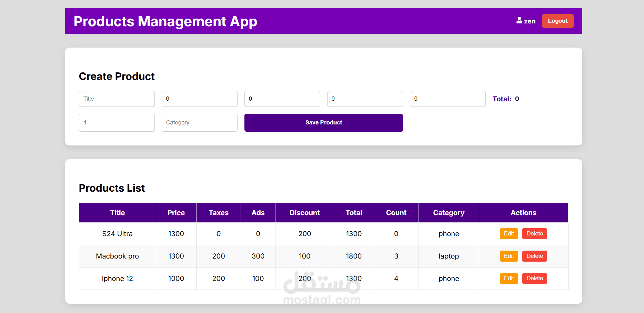Click the taxes 200 in the Iphone 12 row
The height and width of the screenshot is (313, 644).
click(219, 279)
